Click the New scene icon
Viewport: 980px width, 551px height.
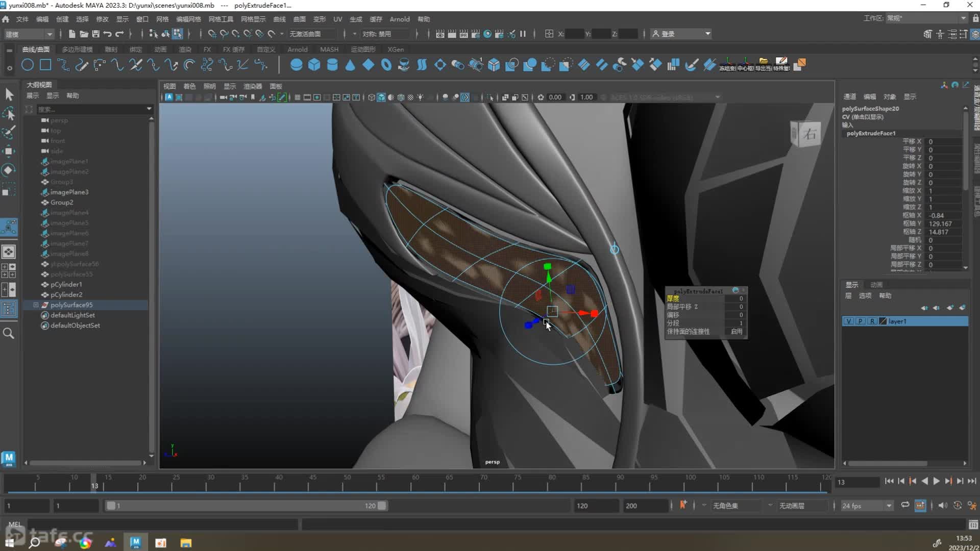point(71,34)
